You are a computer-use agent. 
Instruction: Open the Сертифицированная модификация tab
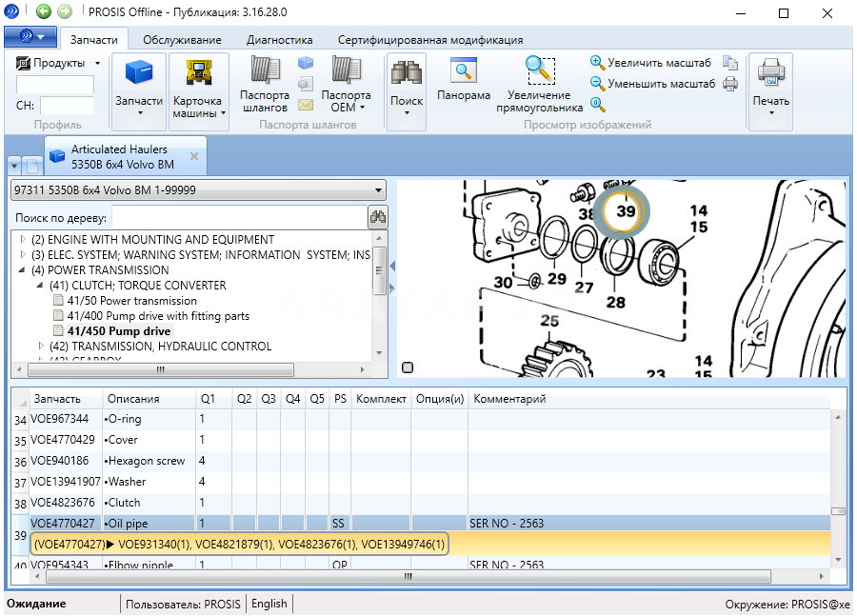click(430, 40)
